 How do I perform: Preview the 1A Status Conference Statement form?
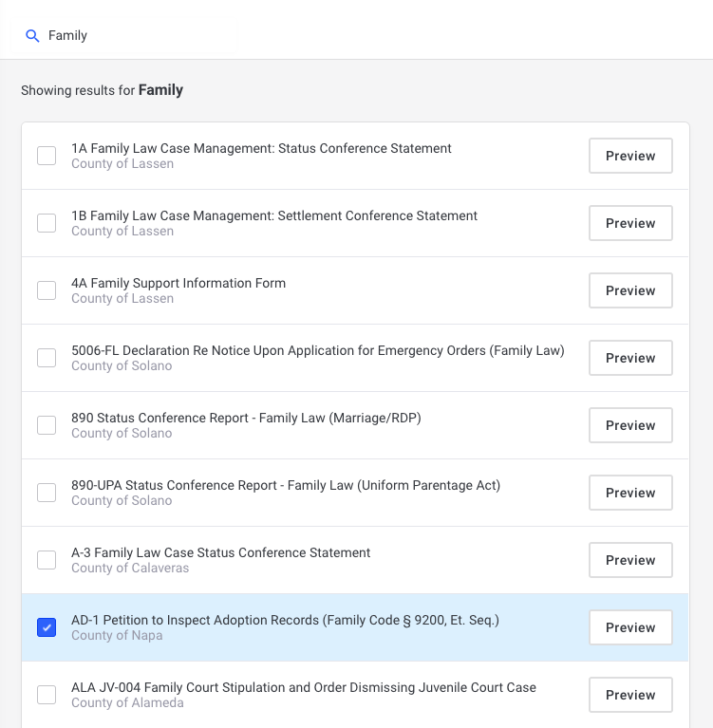point(630,156)
